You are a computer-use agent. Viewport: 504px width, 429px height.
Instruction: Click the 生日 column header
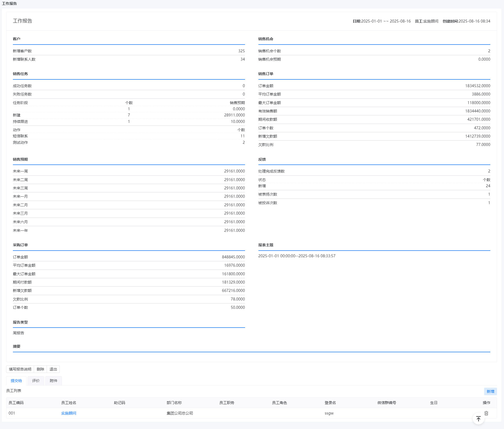tap(434, 403)
